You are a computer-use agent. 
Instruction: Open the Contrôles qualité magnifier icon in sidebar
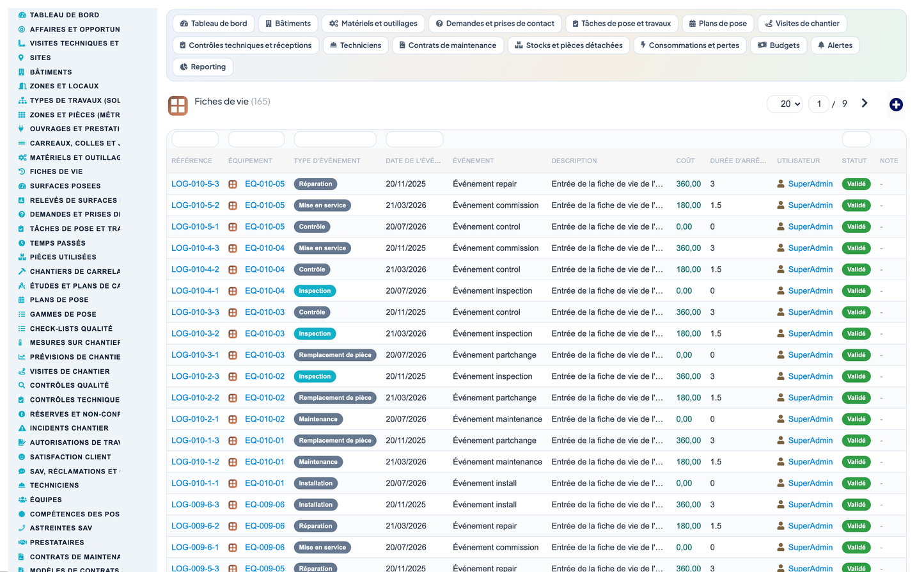click(22, 385)
